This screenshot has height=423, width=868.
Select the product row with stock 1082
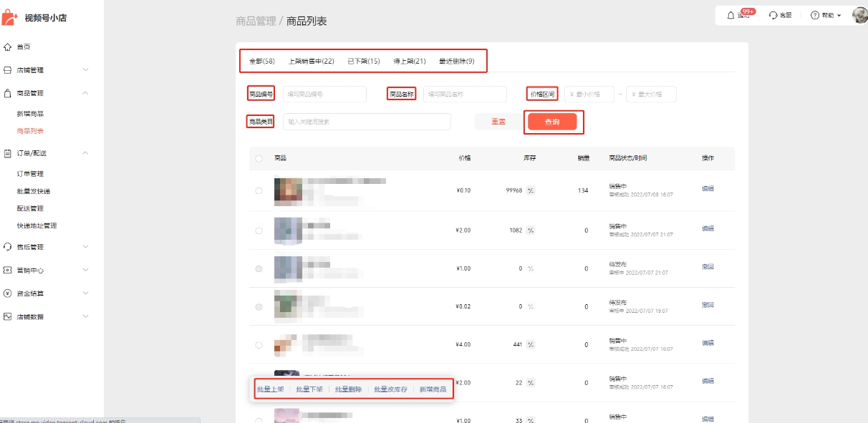click(x=259, y=230)
